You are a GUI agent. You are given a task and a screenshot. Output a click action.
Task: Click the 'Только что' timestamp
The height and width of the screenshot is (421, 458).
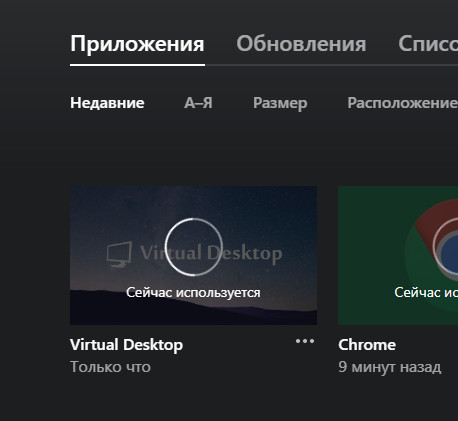point(110,367)
